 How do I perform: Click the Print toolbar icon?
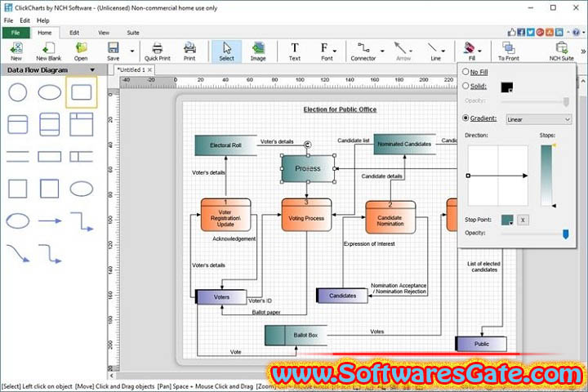tap(189, 51)
